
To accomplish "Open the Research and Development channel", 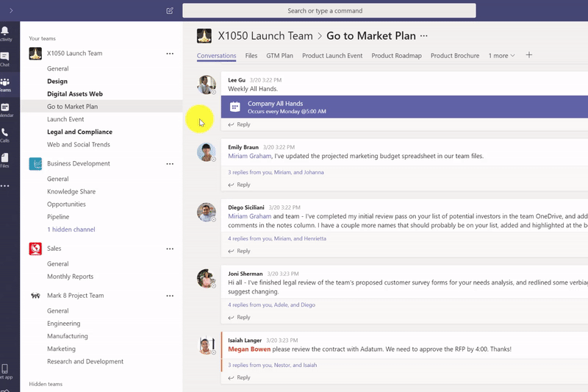I will click(x=85, y=361).
